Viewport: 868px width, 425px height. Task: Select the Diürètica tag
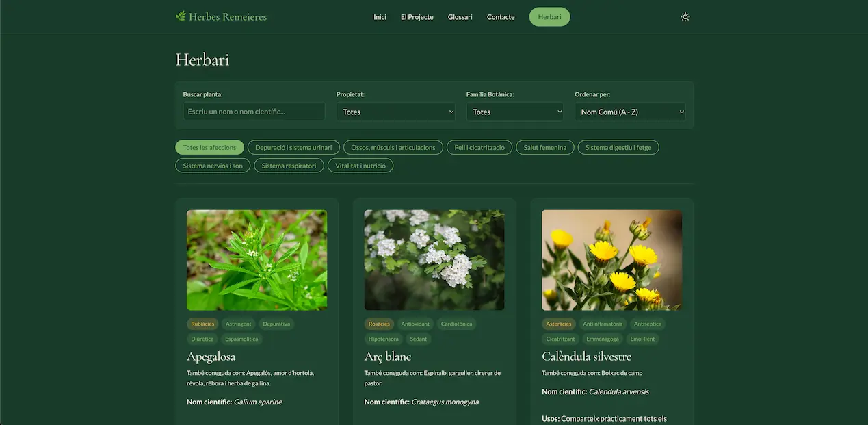(x=202, y=339)
